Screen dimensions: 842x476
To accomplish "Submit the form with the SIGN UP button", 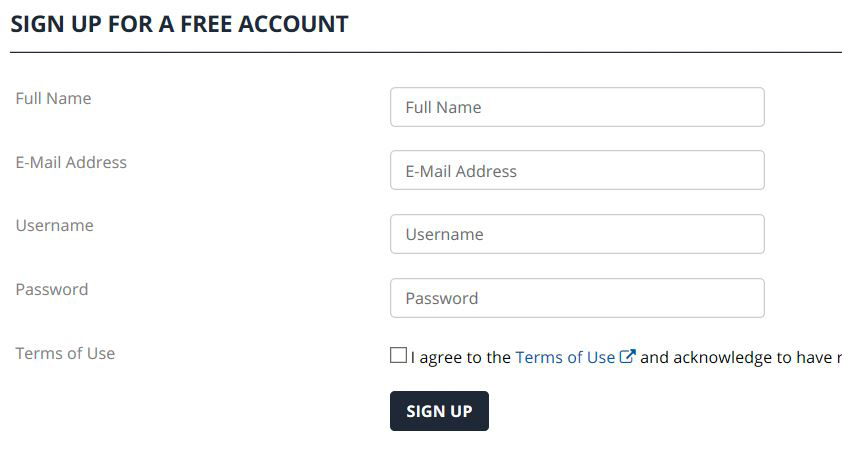I will click(x=439, y=411).
